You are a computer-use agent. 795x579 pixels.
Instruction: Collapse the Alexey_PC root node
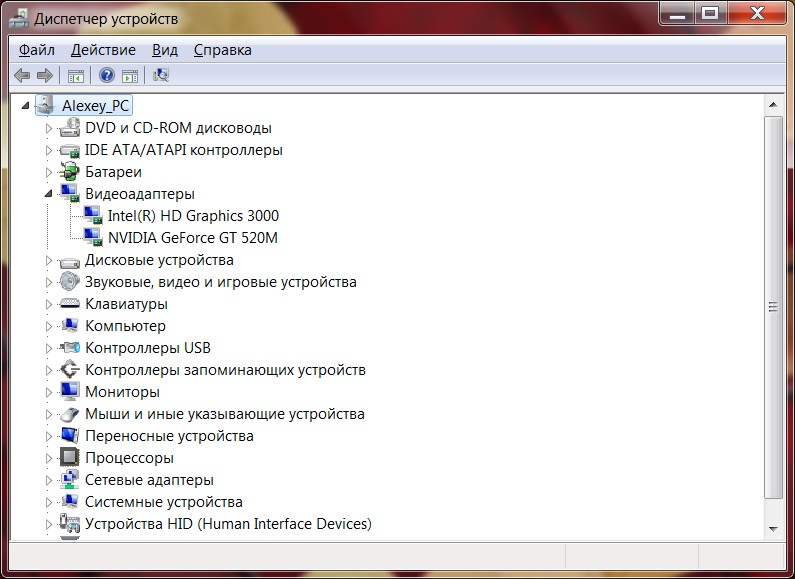click(26, 105)
